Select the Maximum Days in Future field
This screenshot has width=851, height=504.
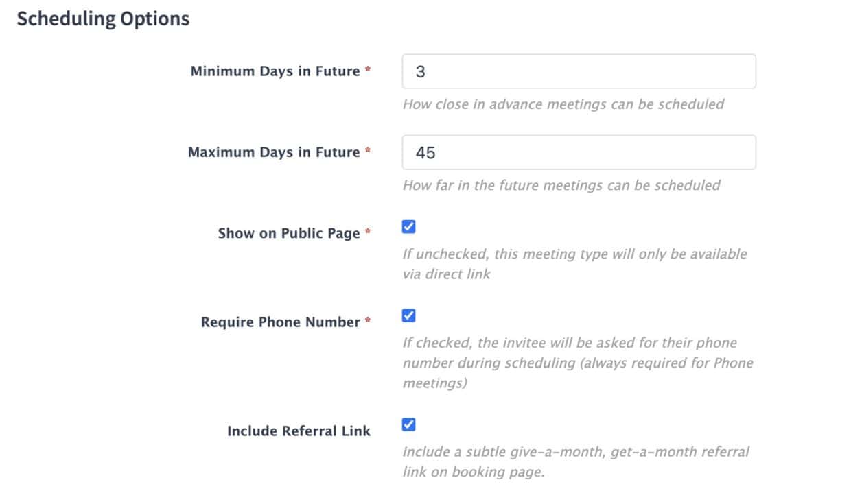click(x=579, y=152)
